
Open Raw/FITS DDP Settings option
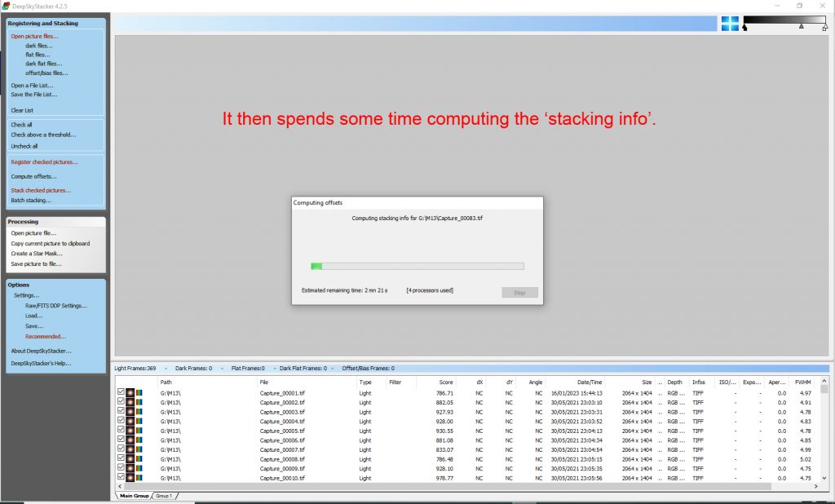(56, 306)
